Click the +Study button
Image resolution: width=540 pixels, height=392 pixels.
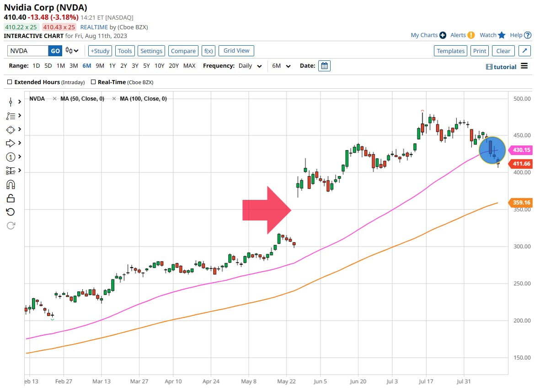[100, 51]
